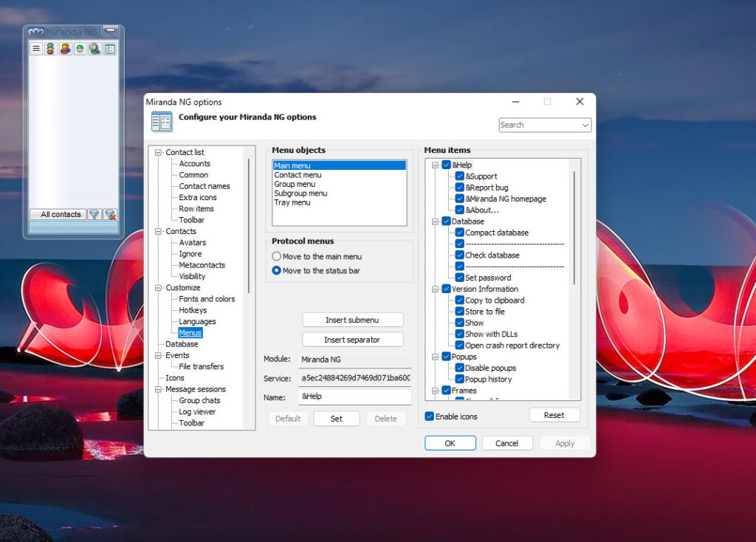Click the Set button
756x542 pixels.
[337, 419]
